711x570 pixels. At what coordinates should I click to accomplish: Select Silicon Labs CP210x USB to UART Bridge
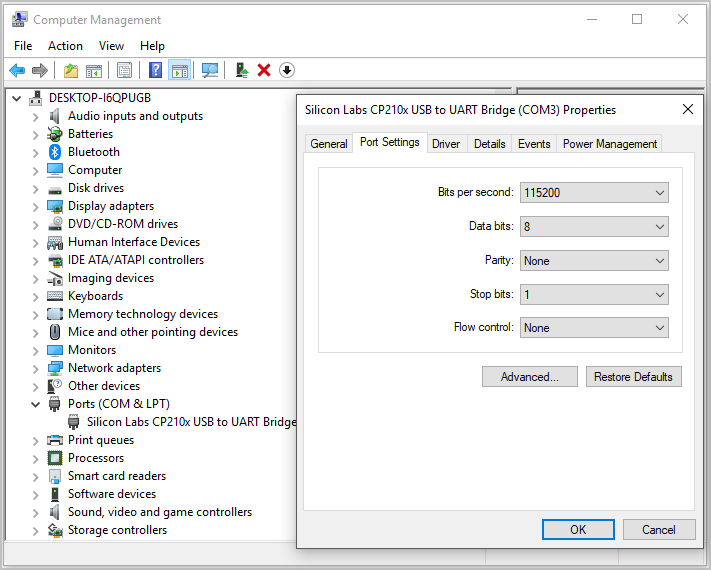pos(191,422)
